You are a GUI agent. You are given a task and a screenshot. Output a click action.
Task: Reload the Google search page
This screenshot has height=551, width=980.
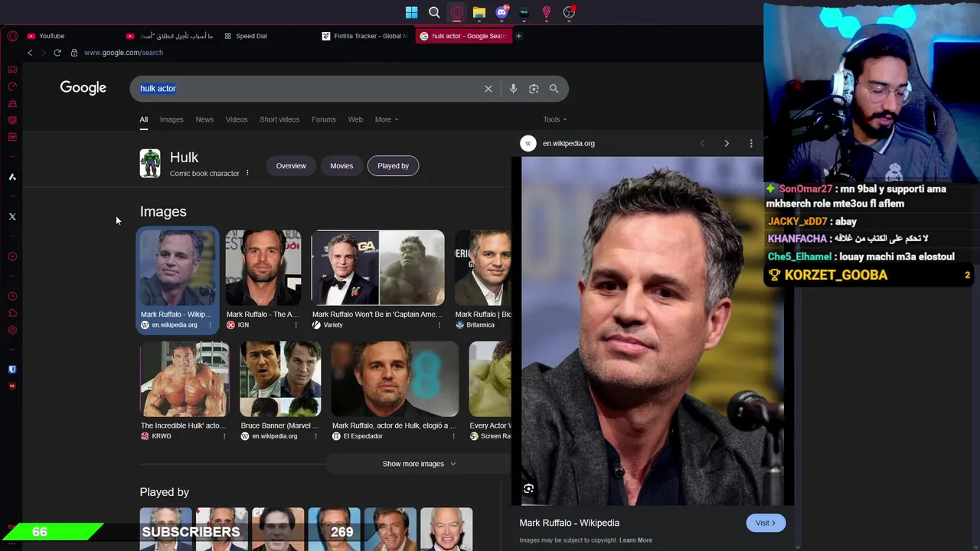tap(57, 53)
